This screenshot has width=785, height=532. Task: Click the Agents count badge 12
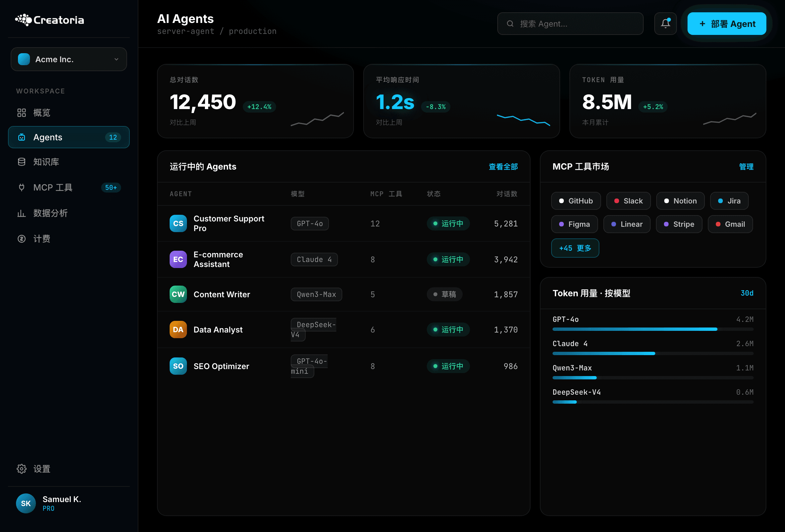tap(113, 137)
